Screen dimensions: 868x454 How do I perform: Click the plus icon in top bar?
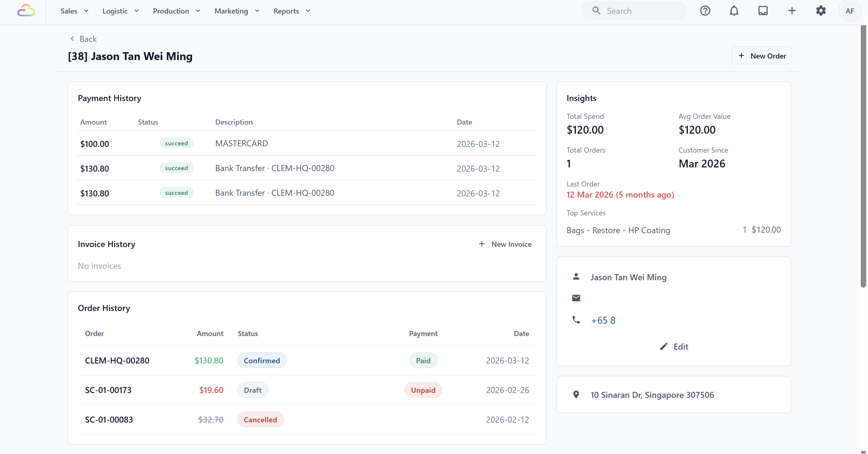pos(792,11)
